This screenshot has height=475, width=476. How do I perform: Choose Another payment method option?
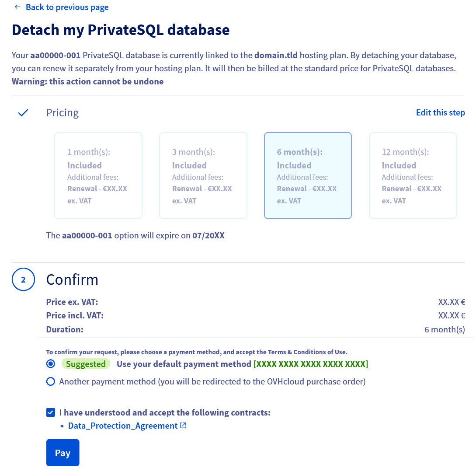(50, 381)
